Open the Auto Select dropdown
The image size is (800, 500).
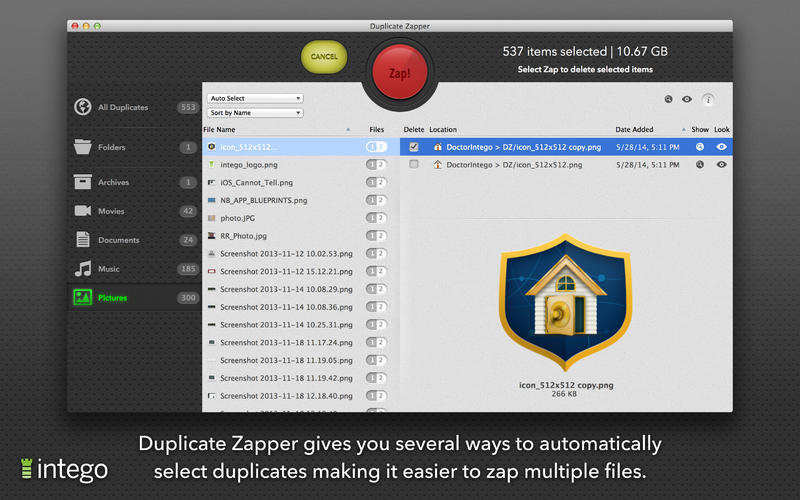pos(255,98)
